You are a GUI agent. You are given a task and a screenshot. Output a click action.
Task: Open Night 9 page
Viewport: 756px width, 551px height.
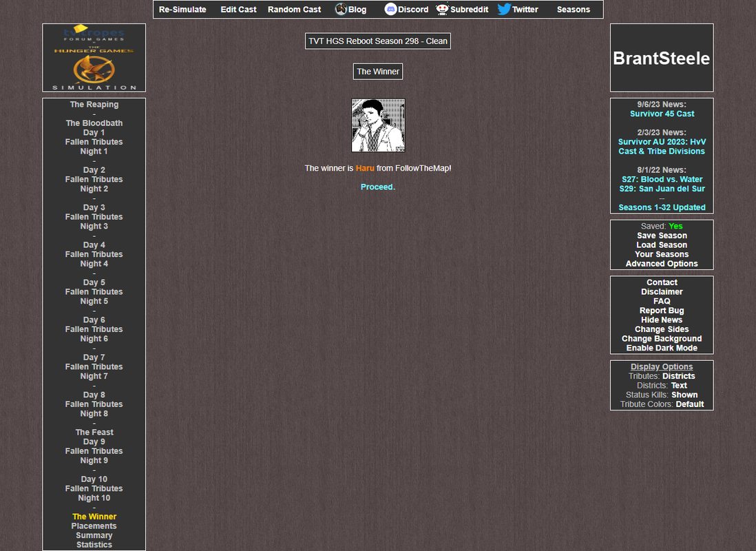(94, 460)
